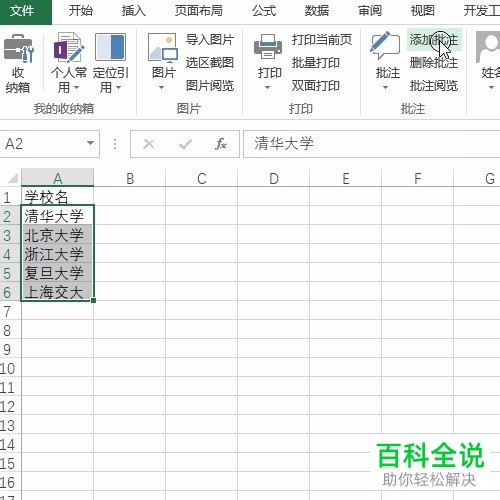Click the formula bar confirm checkmark icon
This screenshot has width=500, height=500.
click(185, 144)
